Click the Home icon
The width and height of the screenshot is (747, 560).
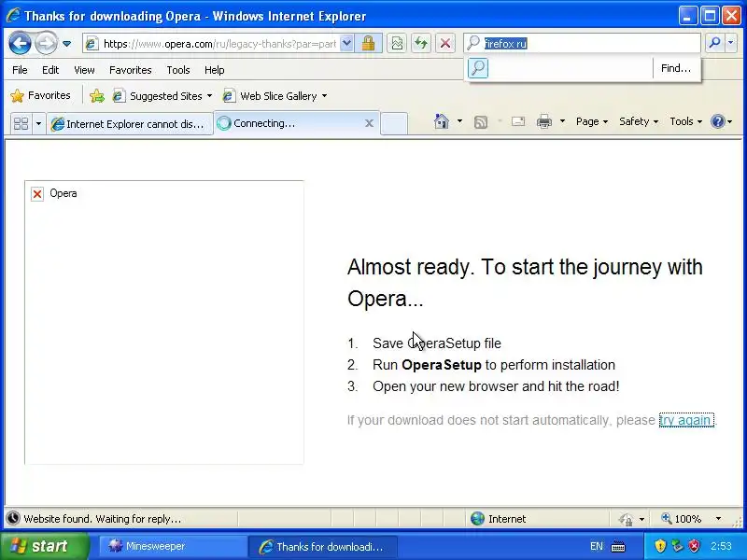tap(442, 121)
